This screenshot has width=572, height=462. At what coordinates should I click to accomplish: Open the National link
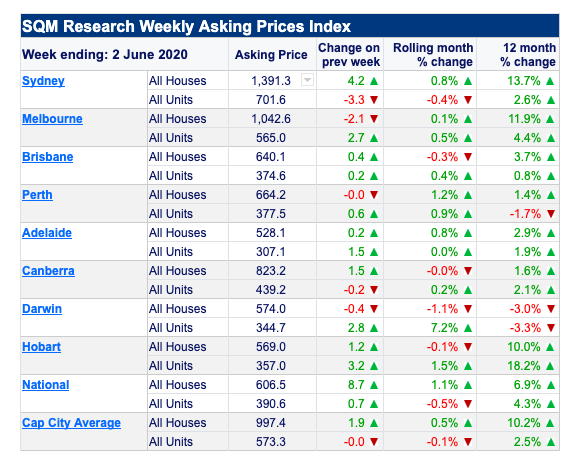[46, 384]
